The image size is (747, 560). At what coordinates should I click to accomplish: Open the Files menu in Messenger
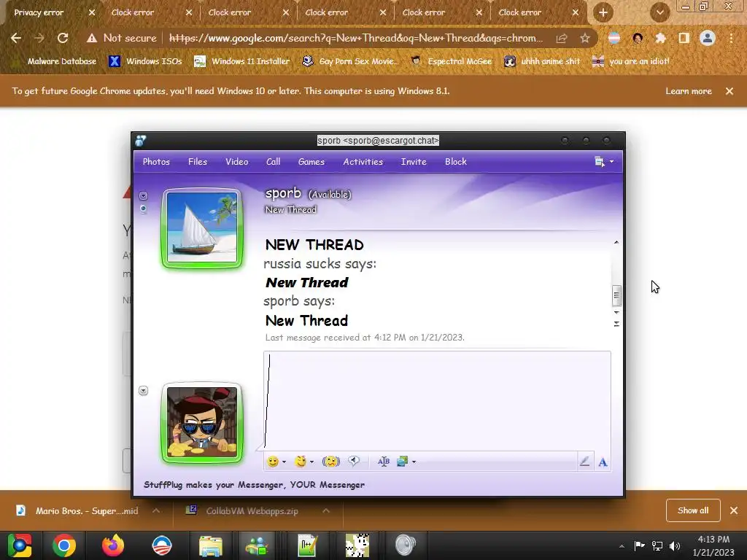click(197, 161)
